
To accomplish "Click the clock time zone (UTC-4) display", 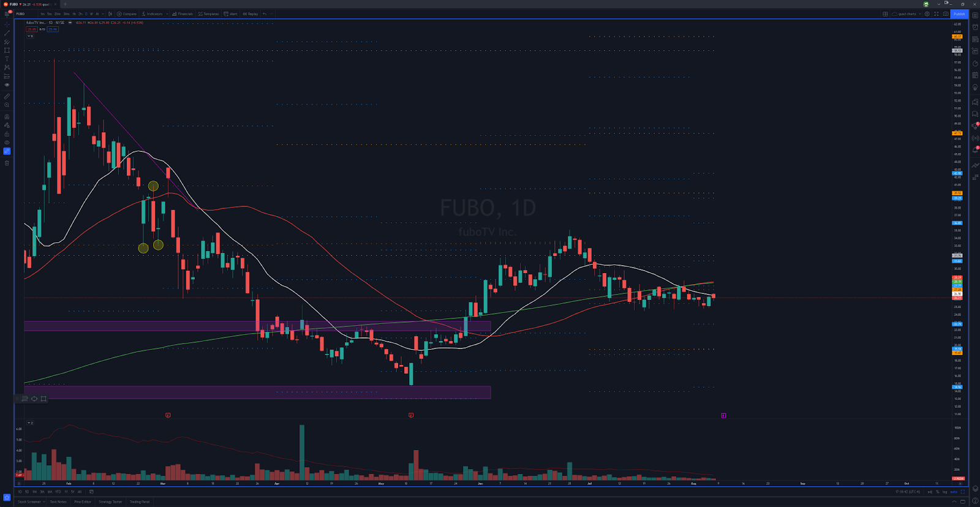I will pos(908,492).
